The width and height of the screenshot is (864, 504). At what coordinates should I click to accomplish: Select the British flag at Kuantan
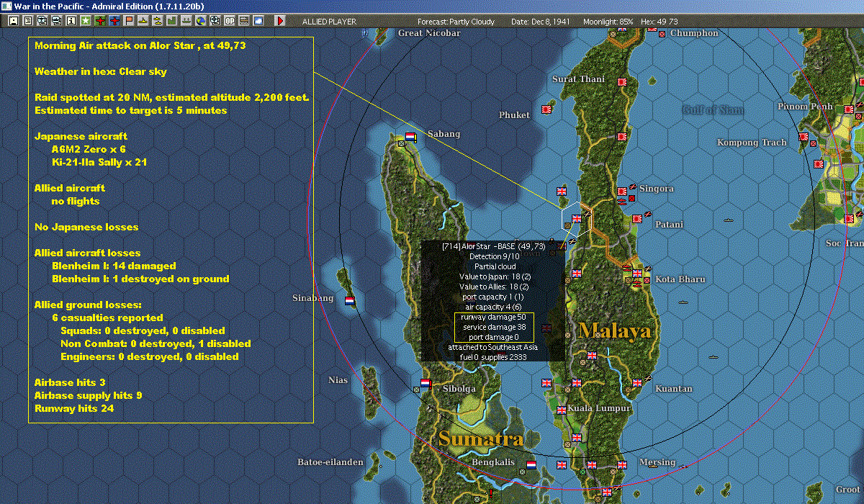click(636, 383)
